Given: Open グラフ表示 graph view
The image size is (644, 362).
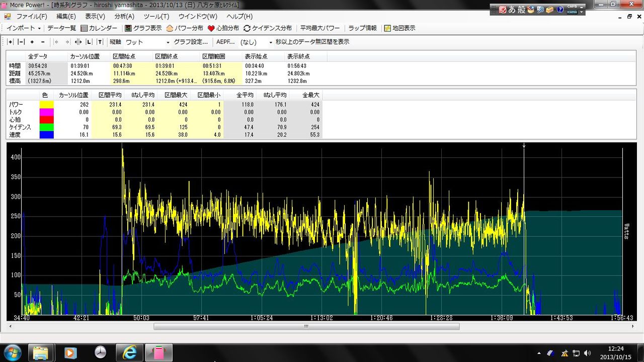Looking at the screenshot, I should (x=143, y=28).
